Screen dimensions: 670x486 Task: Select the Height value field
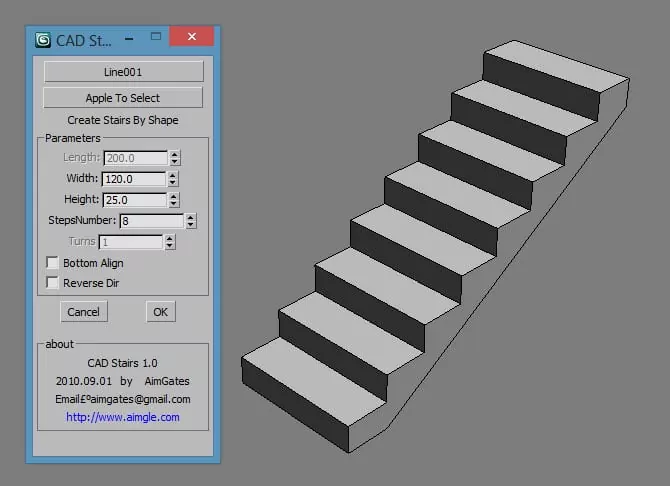coord(133,200)
